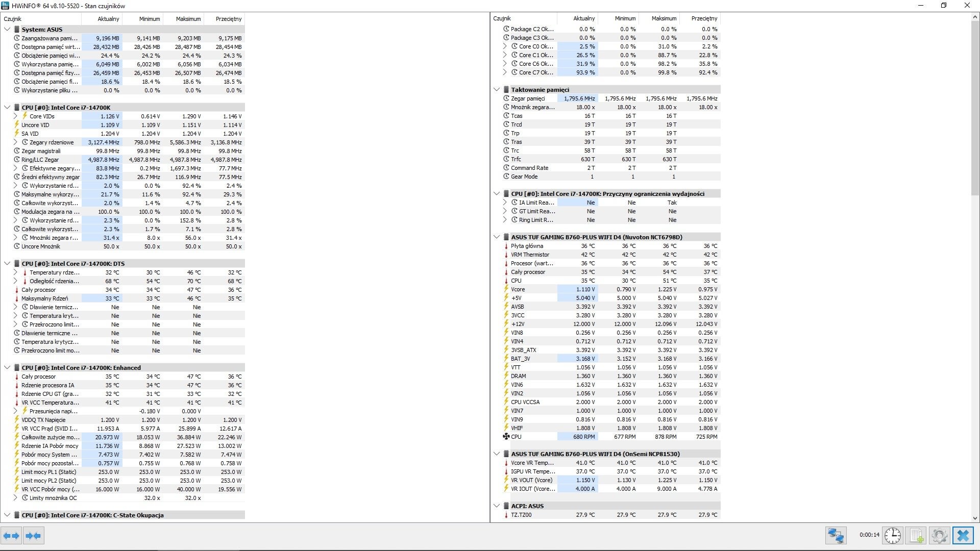Open the remote network monitoring icon
This screenshot has height=551, width=980.
pyautogui.click(x=836, y=536)
